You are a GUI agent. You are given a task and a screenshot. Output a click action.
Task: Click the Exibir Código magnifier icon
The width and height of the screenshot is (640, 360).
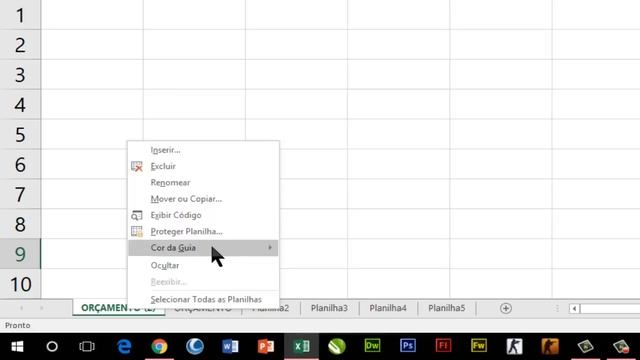tap(137, 215)
